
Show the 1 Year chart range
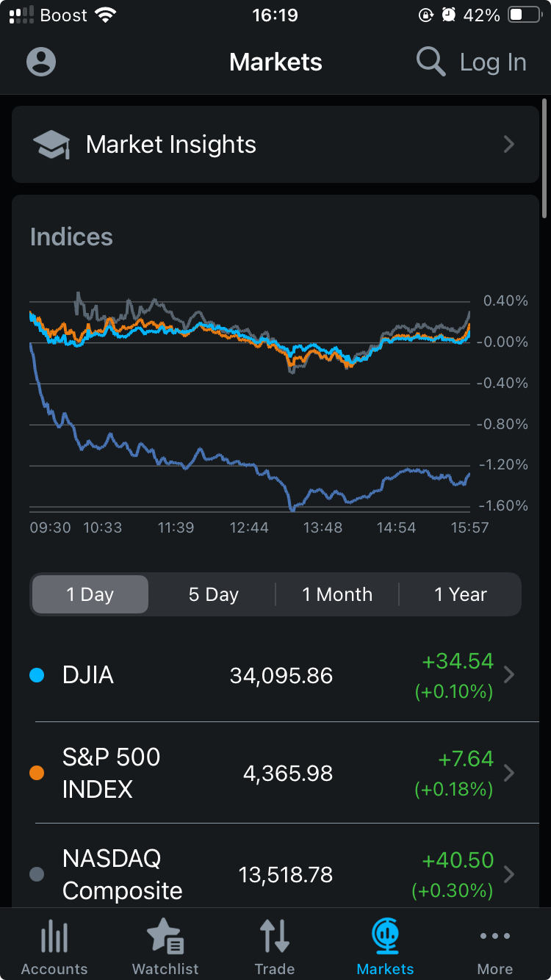[x=460, y=594]
